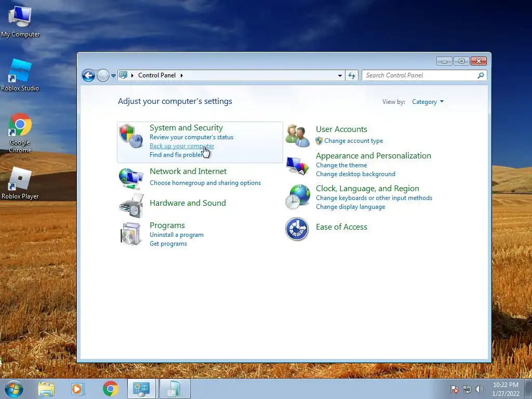The height and width of the screenshot is (399, 532).
Task: Click Find and fix problems link
Action: 177,155
